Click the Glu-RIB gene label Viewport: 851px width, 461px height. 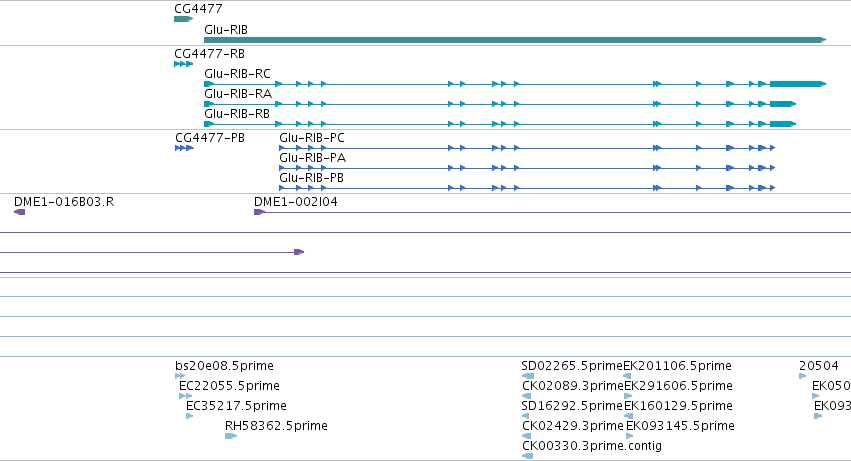(226, 30)
